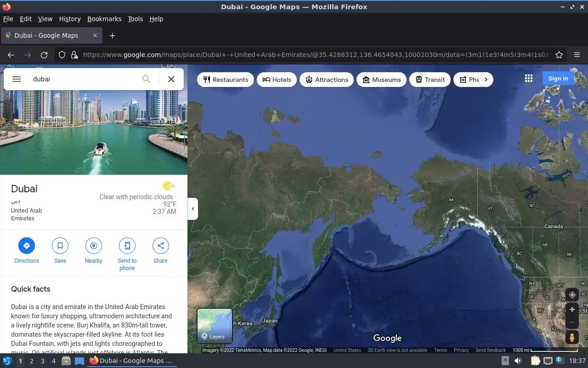This screenshot has height=368, width=588.
Task: Open the Bookmarks menu
Action: [x=104, y=19]
